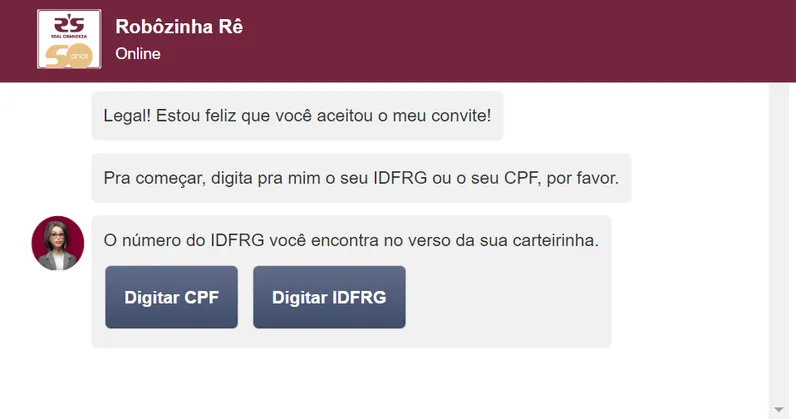Viewport: 796px width, 419px height.
Task: Click the Robôzinha Rê bot avatar
Action: click(58, 243)
